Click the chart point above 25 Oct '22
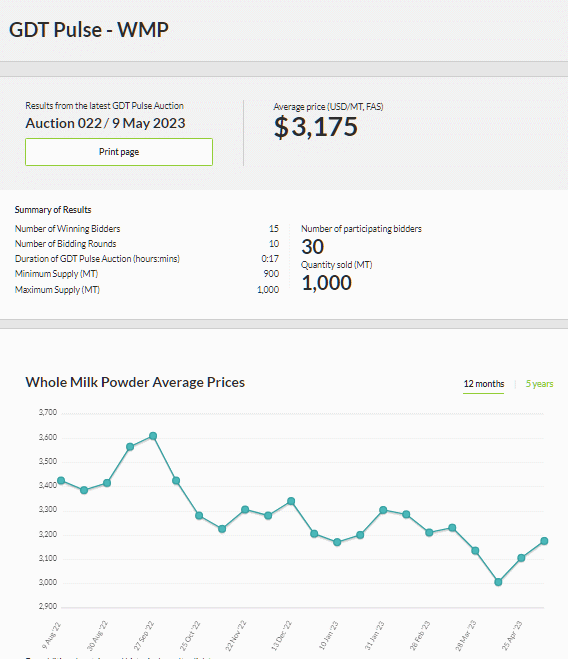Screen dimensions: 568x659 [199, 515]
